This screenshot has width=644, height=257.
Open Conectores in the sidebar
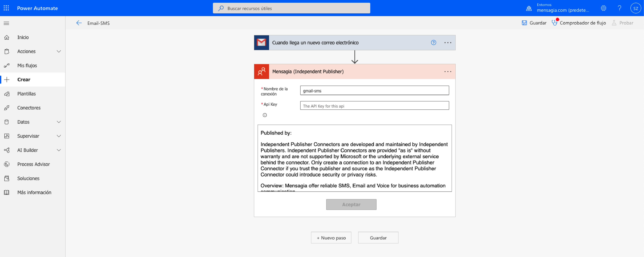point(29,108)
